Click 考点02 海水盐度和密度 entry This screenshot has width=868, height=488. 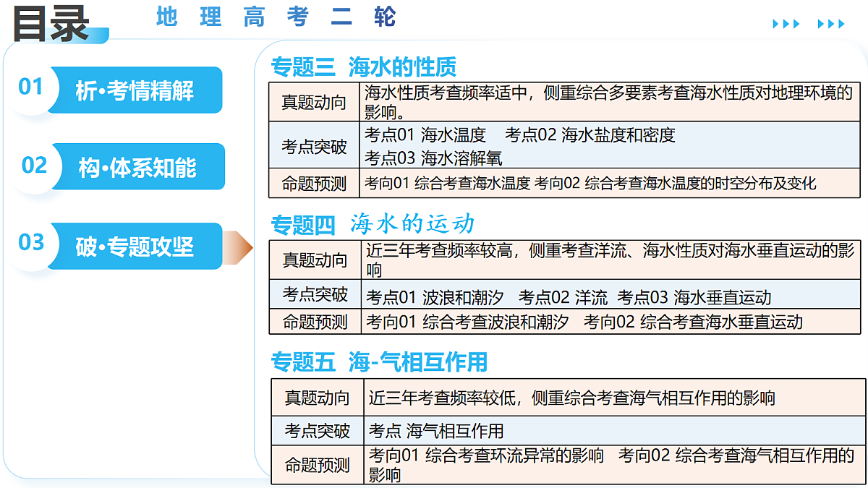(x=590, y=134)
